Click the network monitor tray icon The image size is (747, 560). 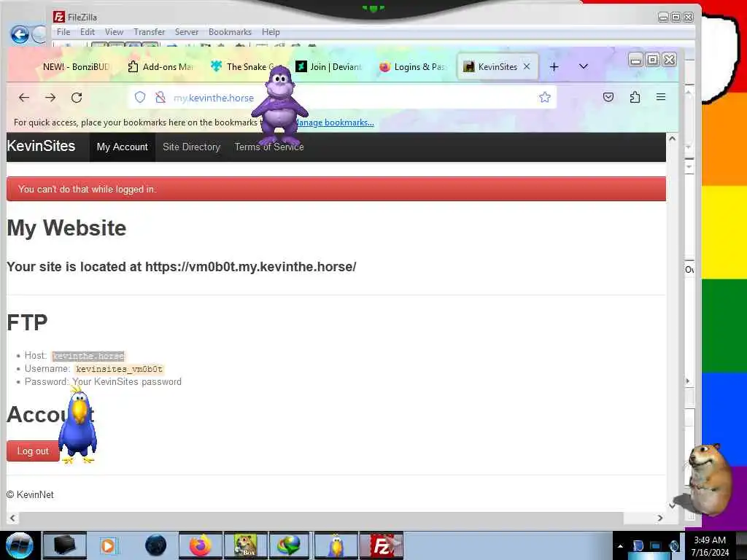[x=656, y=546]
